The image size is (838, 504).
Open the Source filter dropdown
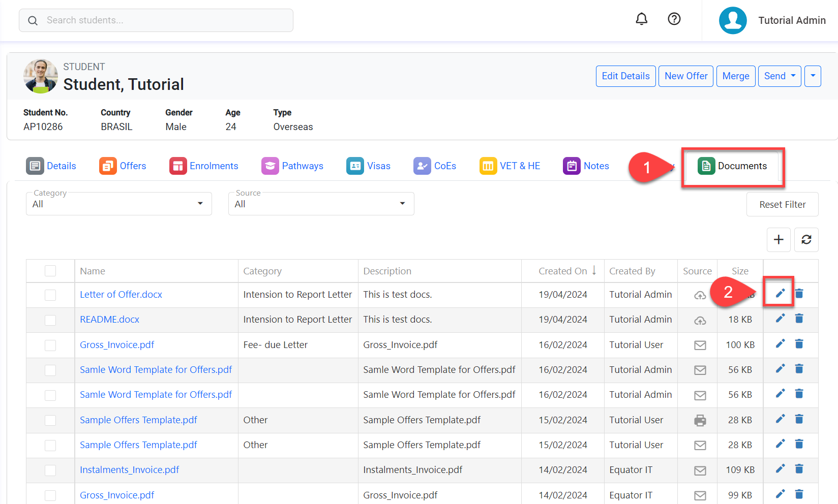pos(321,204)
